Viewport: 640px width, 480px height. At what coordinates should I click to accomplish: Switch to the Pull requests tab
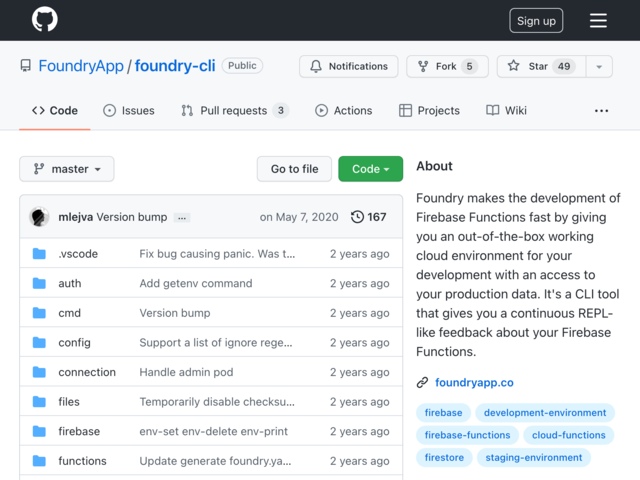coord(235,111)
